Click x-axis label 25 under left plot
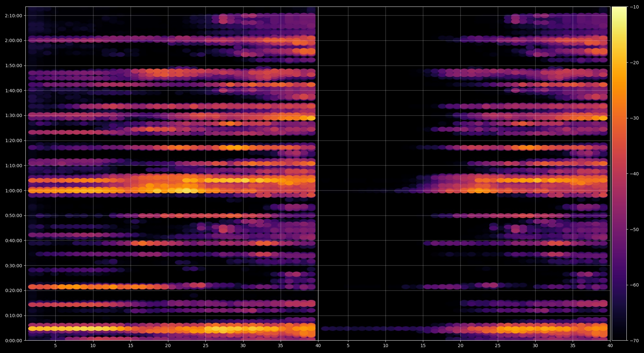644x353 pixels. [205, 346]
